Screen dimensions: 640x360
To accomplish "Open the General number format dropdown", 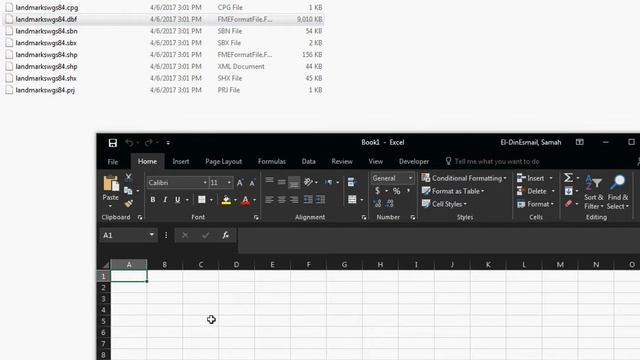I will 410,178.
